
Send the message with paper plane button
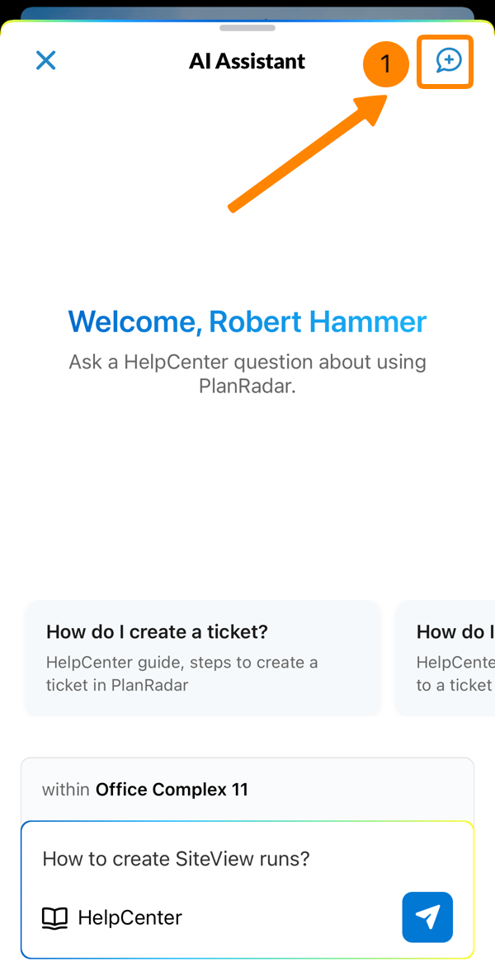pos(427,917)
